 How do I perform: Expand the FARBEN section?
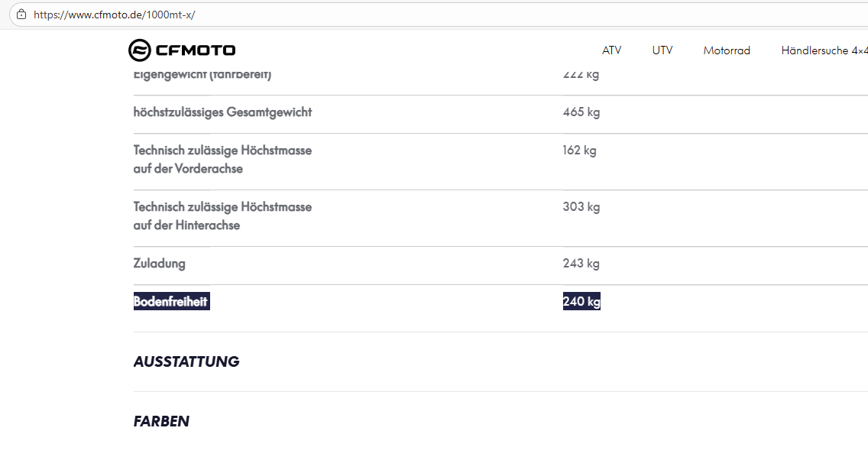click(x=161, y=421)
